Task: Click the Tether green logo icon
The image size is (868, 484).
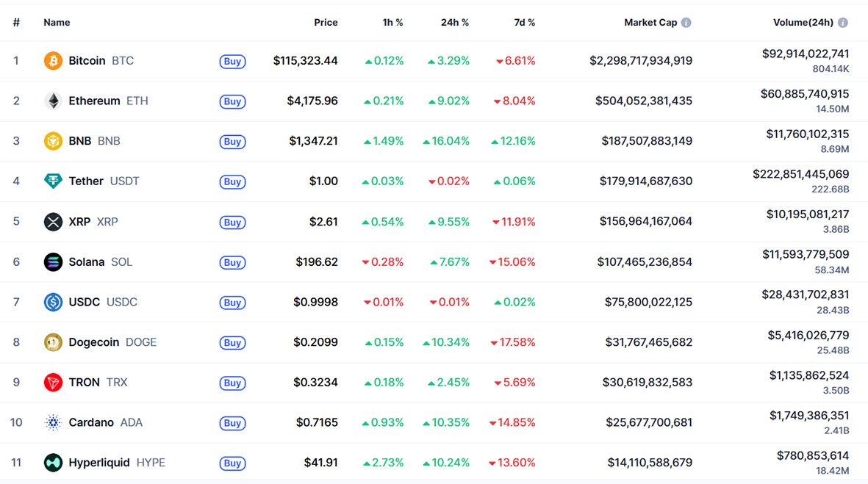Action: pos(53,181)
